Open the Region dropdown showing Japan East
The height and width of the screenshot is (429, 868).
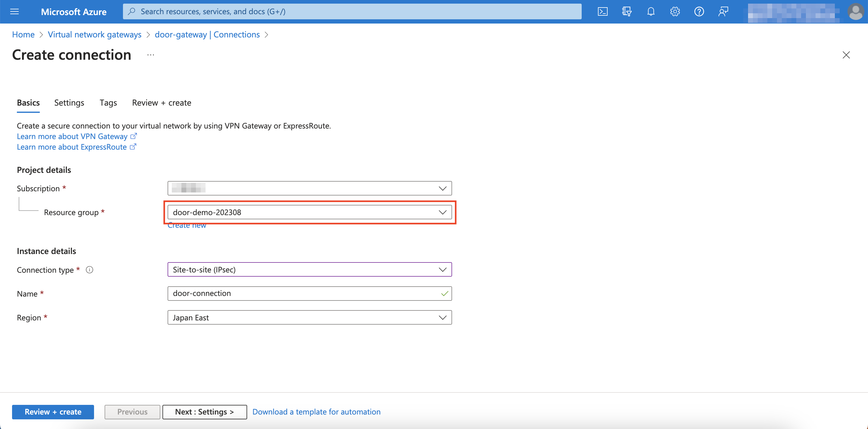[x=309, y=317]
